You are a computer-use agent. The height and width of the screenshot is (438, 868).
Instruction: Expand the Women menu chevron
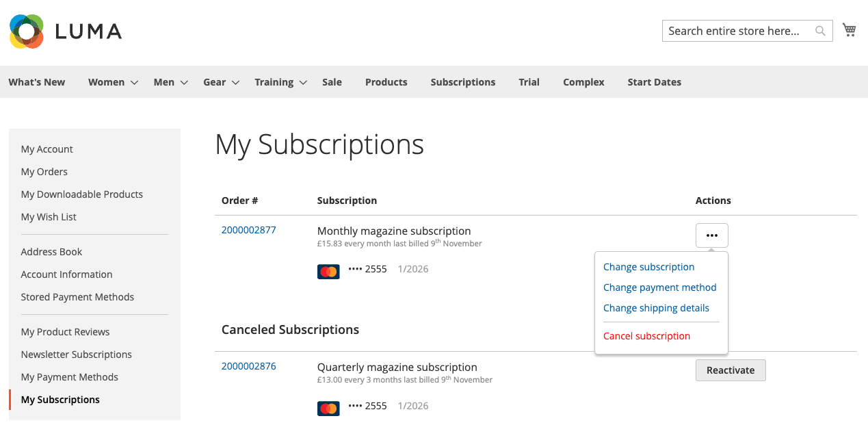(x=134, y=83)
